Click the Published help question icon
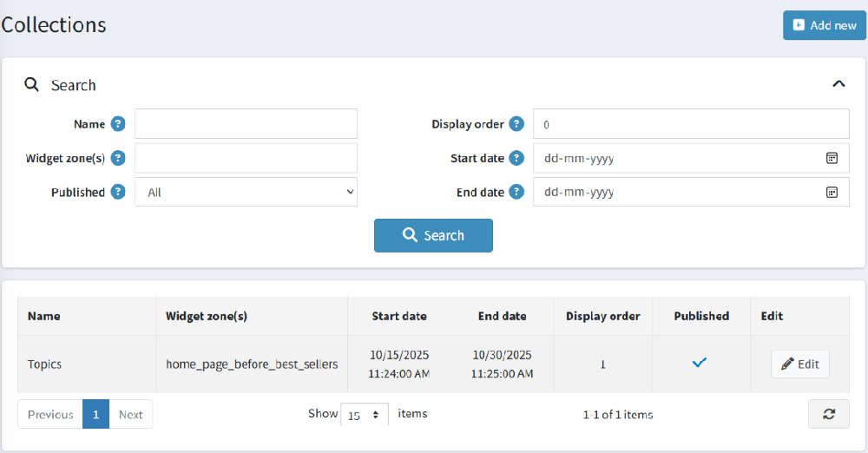868x453 pixels. pos(118,193)
